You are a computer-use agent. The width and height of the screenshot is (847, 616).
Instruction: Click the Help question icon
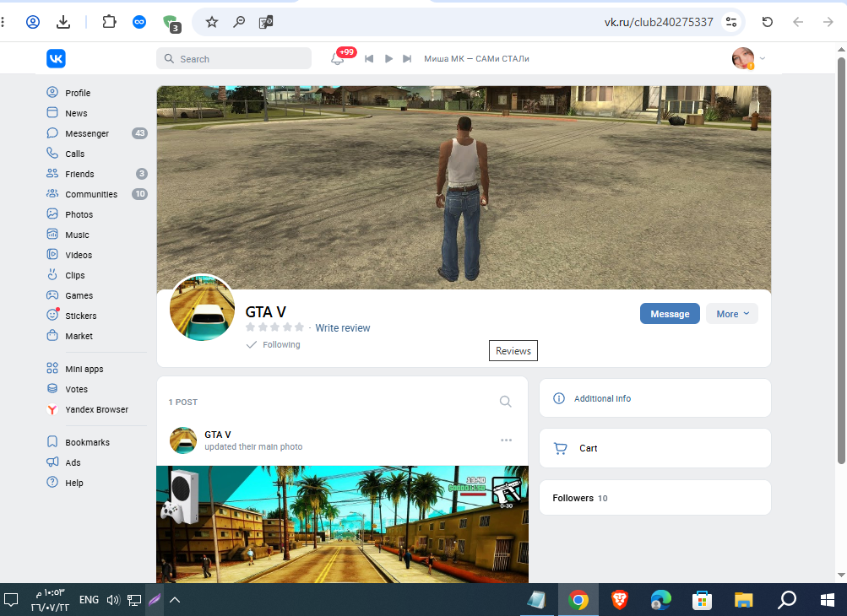click(52, 482)
